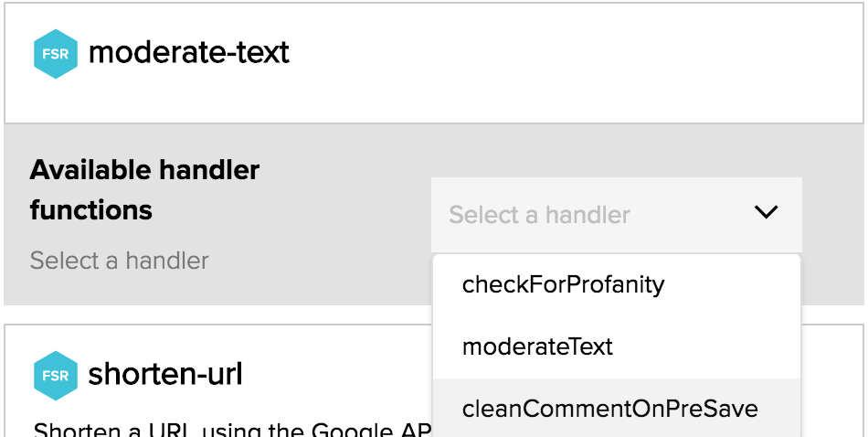The height and width of the screenshot is (437, 868).
Task: Click the word "functions" in the heading
Action: pyautogui.click(x=90, y=210)
